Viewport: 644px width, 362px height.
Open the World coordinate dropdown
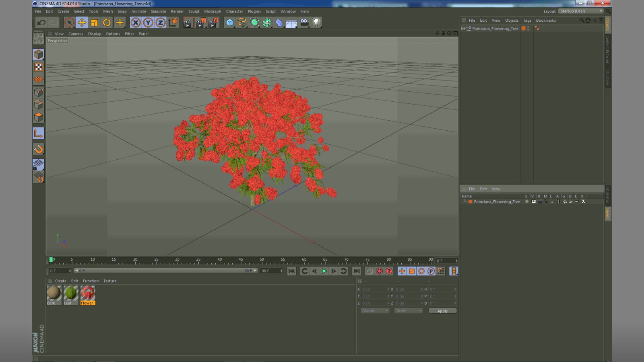tap(375, 311)
